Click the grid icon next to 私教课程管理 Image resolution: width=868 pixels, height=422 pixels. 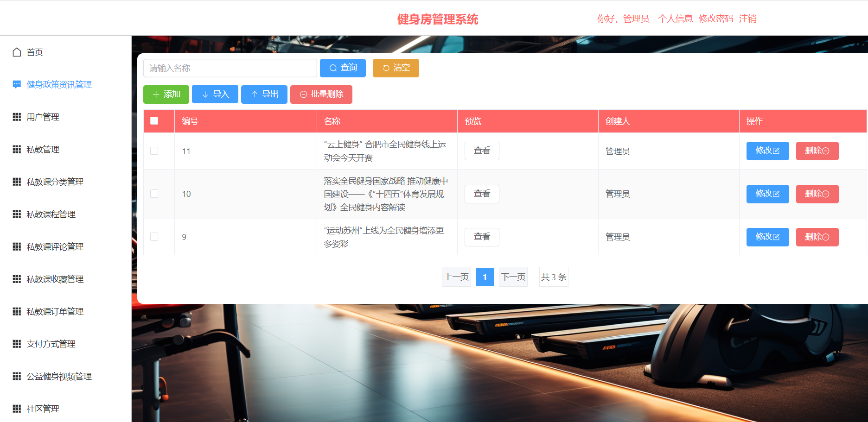pos(17,214)
